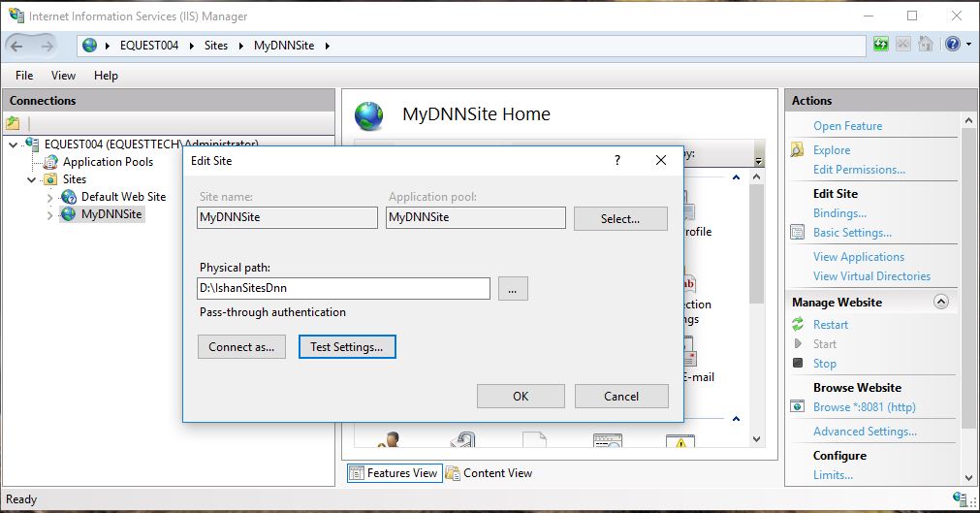Click the EQUEST004 server icon in tree
980x513 pixels.
[33, 144]
